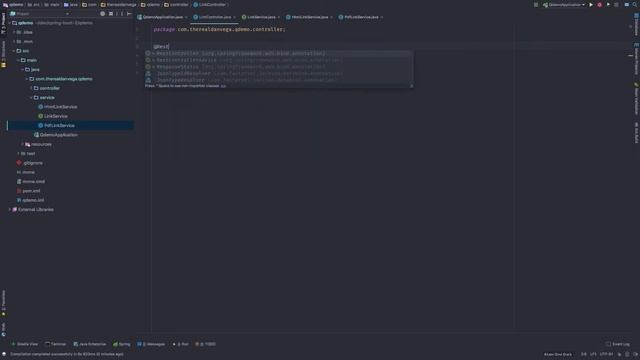640x360 pixels.
Task: Open the Maven Projects tool window on right sidebar
Action: click(636, 58)
